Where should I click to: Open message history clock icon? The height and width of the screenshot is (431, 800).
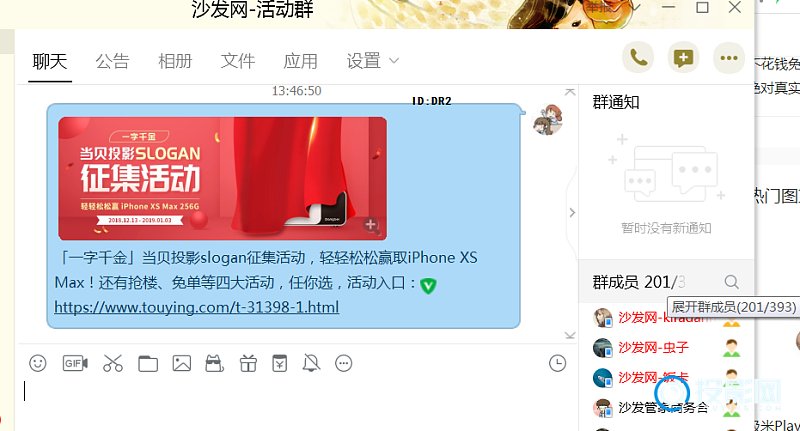pos(557,363)
